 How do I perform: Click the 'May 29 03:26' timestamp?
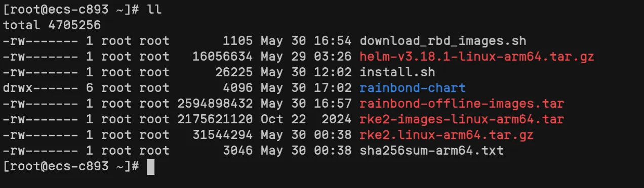(306, 57)
